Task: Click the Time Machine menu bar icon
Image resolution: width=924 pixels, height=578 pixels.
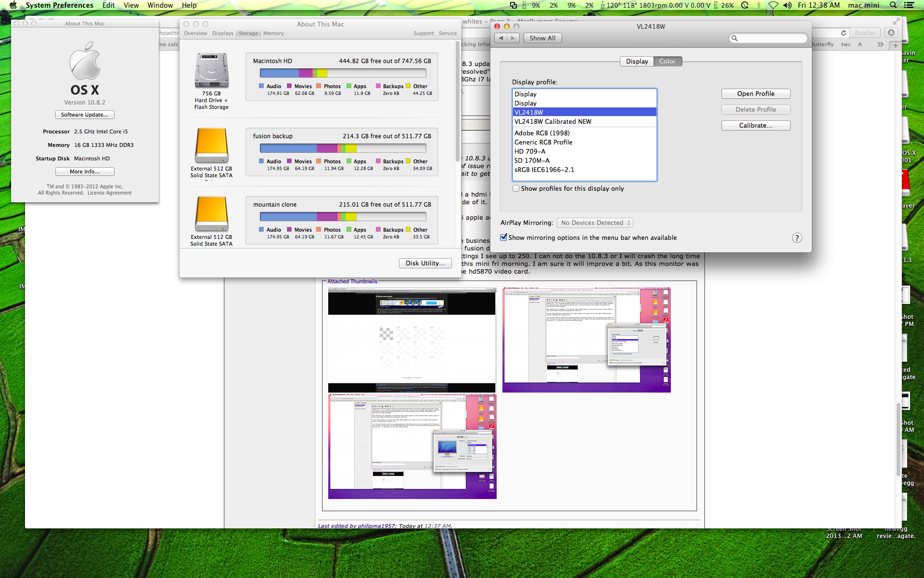Action: [744, 5]
